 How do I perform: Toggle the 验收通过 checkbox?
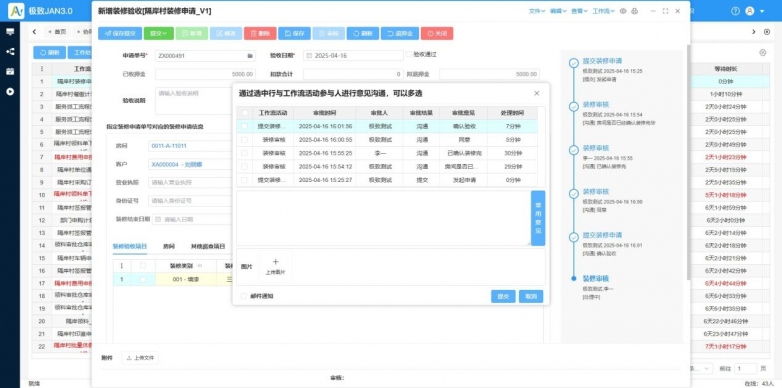(x=409, y=54)
